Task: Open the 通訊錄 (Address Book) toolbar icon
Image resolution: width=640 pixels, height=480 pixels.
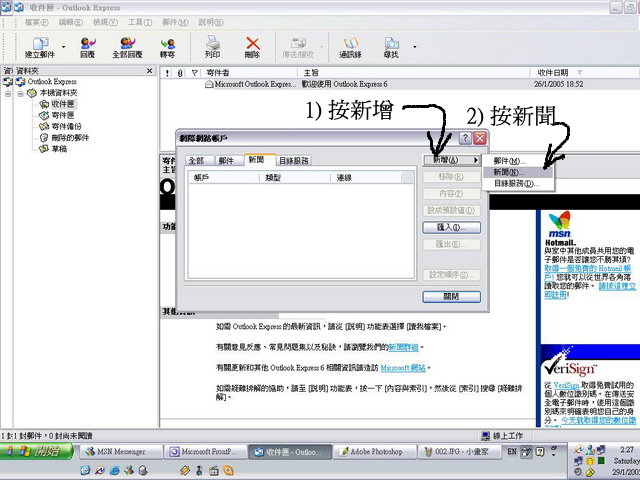Action: tap(350, 46)
